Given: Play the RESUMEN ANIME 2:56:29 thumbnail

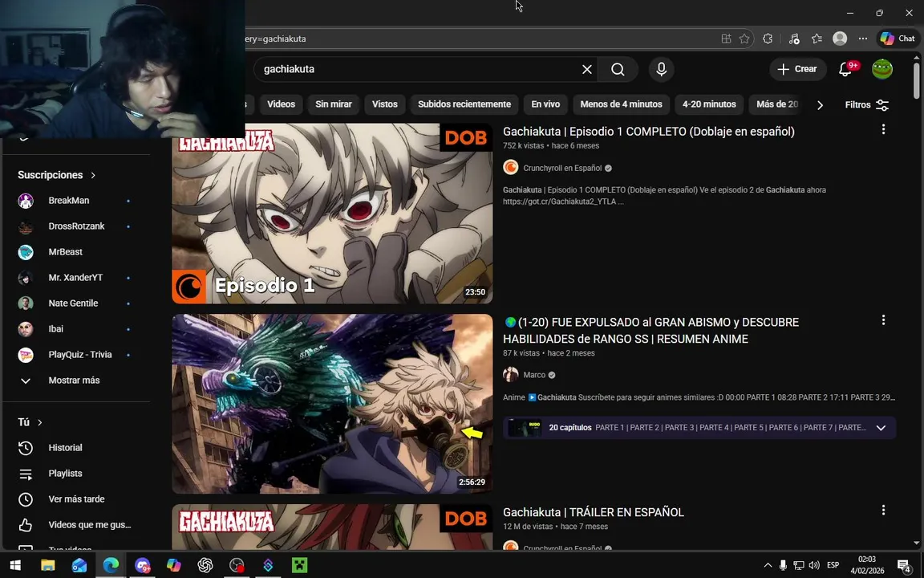Looking at the screenshot, I should (332, 404).
